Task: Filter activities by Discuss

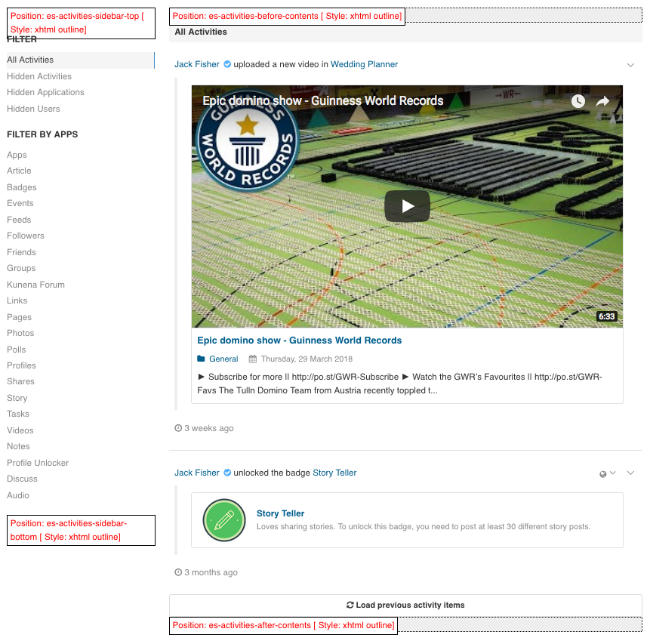Action: pyautogui.click(x=22, y=479)
